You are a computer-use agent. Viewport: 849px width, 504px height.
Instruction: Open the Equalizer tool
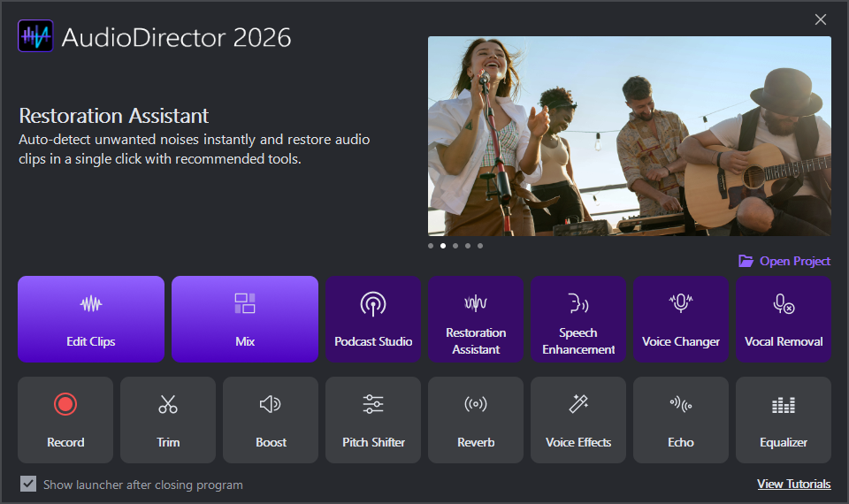point(784,420)
